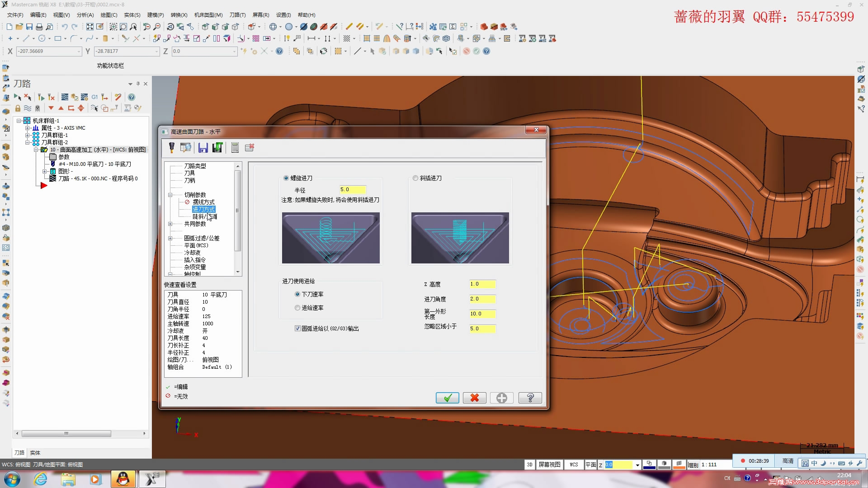This screenshot has width=868, height=488.
Task: Open the QQ penguin taskbar icon
Action: (x=123, y=479)
